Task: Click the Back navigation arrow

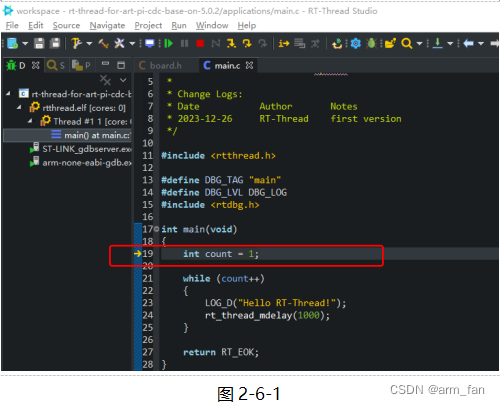Action: (x=468, y=43)
